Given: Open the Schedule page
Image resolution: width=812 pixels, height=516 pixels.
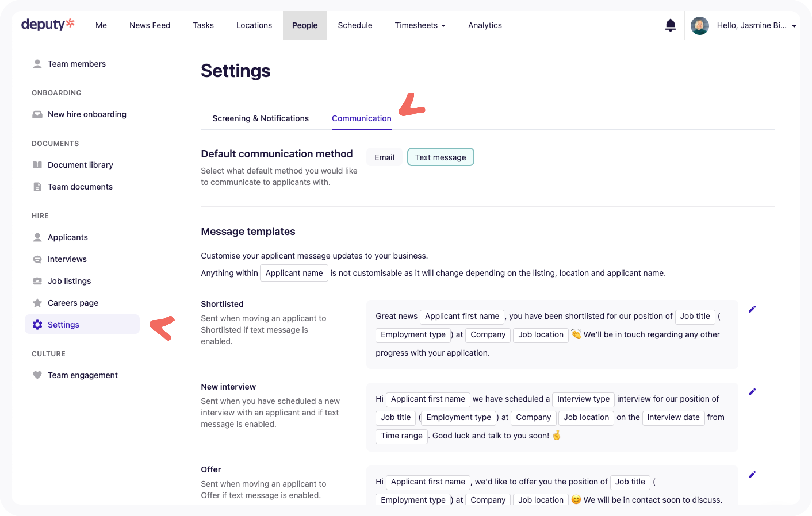Looking at the screenshot, I should pyautogui.click(x=355, y=25).
